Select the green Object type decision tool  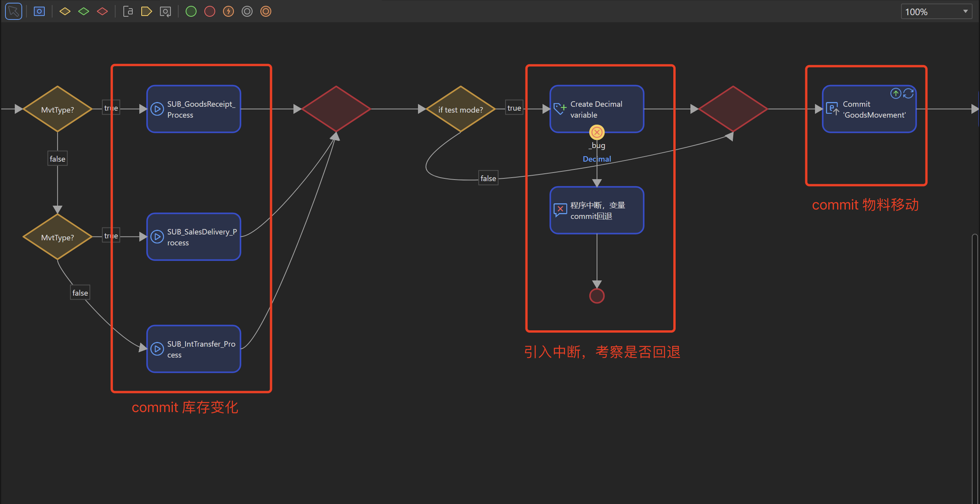84,11
